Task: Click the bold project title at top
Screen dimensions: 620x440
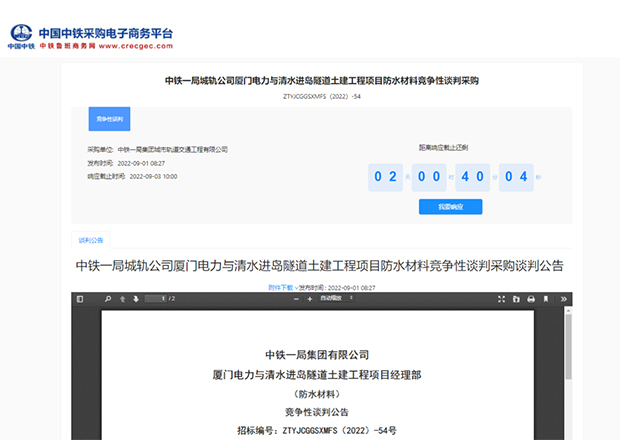Action: [x=322, y=81]
